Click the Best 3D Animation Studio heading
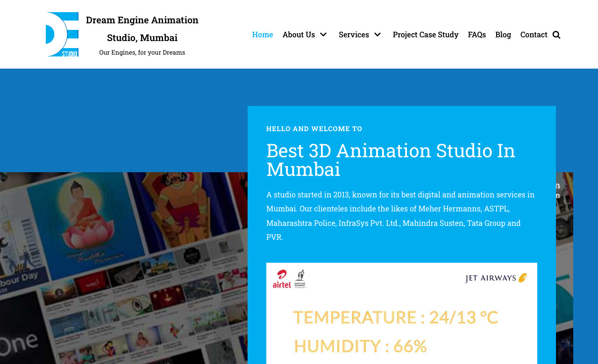 (391, 160)
